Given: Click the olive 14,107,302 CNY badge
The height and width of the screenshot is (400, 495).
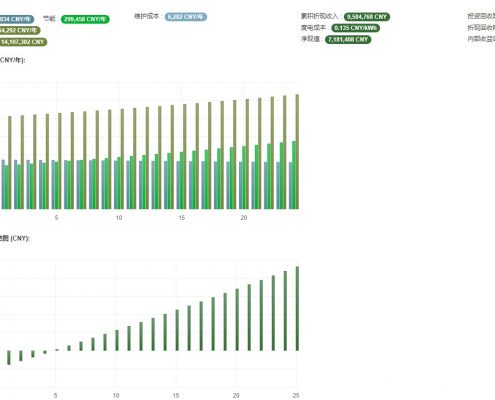Looking at the screenshot, I should [x=23, y=42].
